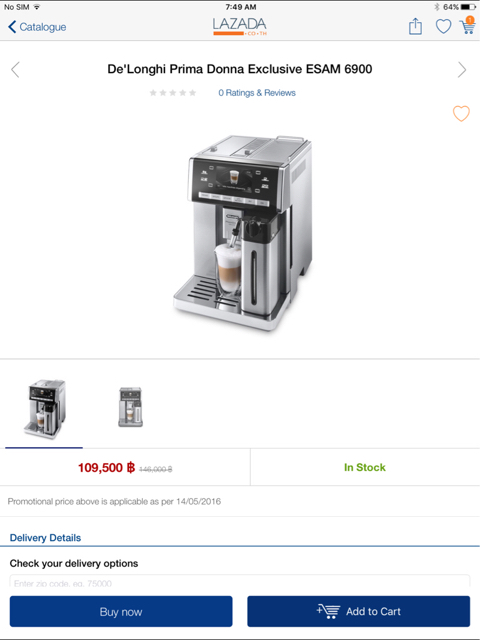Tap the share icon in header

pyautogui.click(x=415, y=27)
